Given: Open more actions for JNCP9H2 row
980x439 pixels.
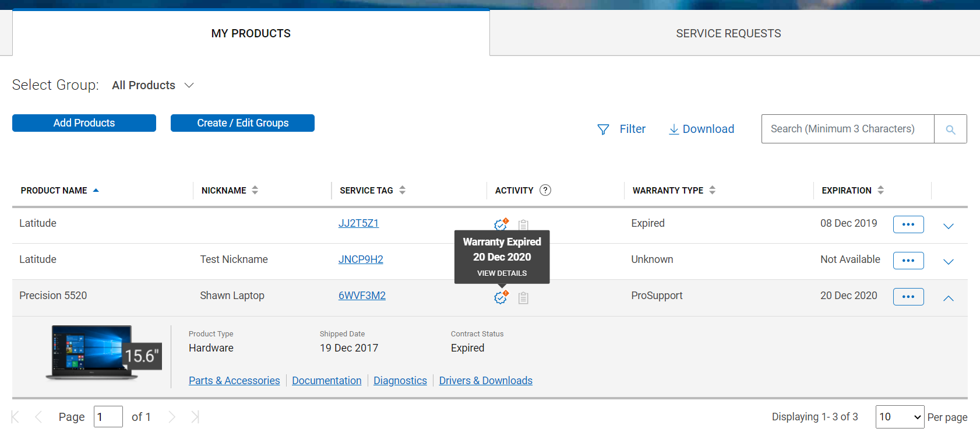Looking at the screenshot, I should tap(908, 261).
